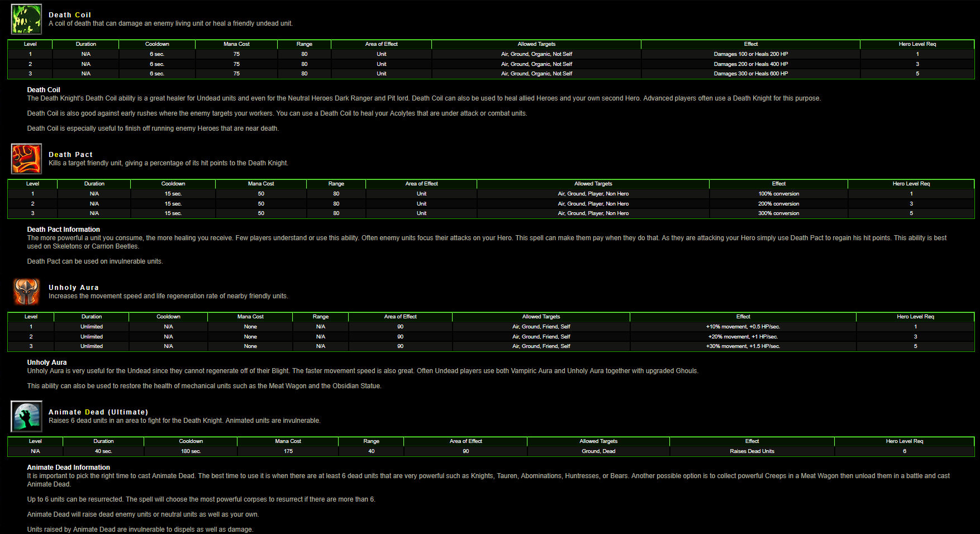Click '175' mana cost in Animate Dead table
This screenshot has height=534, width=980.
(288, 451)
